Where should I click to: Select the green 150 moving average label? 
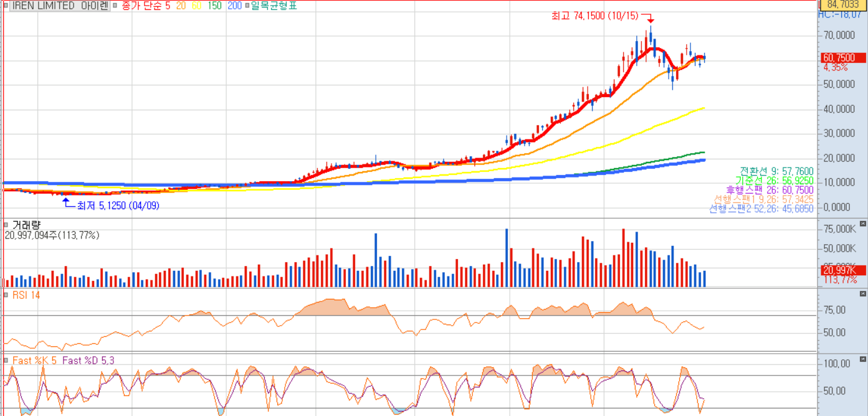pyautogui.click(x=214, y=6)
